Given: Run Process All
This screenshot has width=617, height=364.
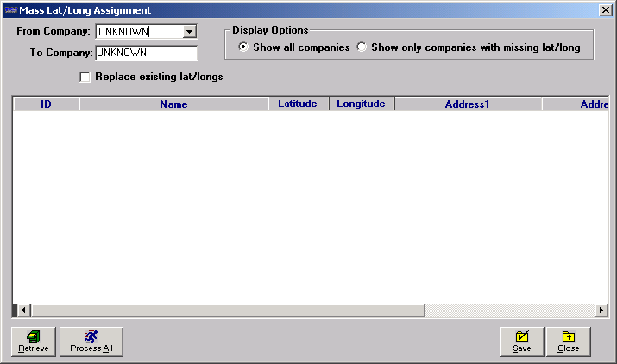Looking at the screenshot, I should (x=91, y=342).
